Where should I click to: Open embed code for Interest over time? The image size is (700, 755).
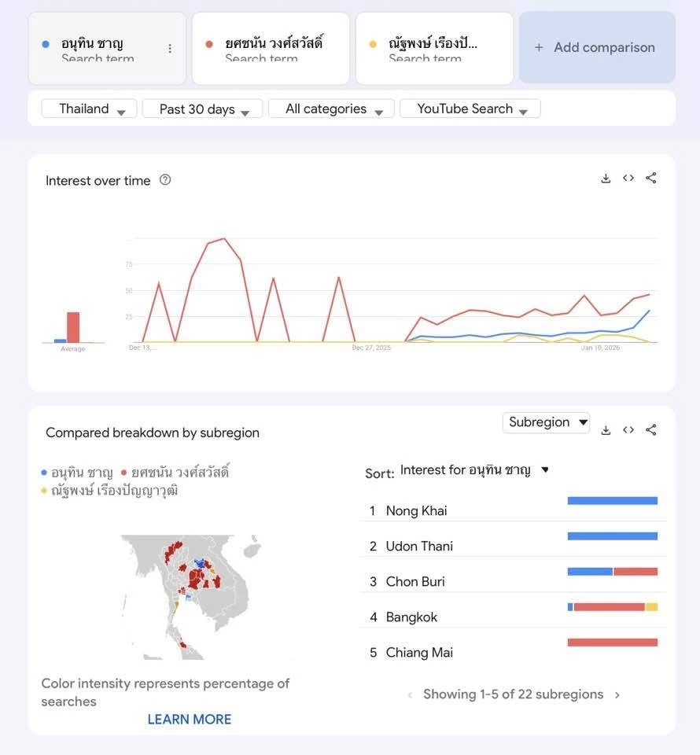[628, 179]
